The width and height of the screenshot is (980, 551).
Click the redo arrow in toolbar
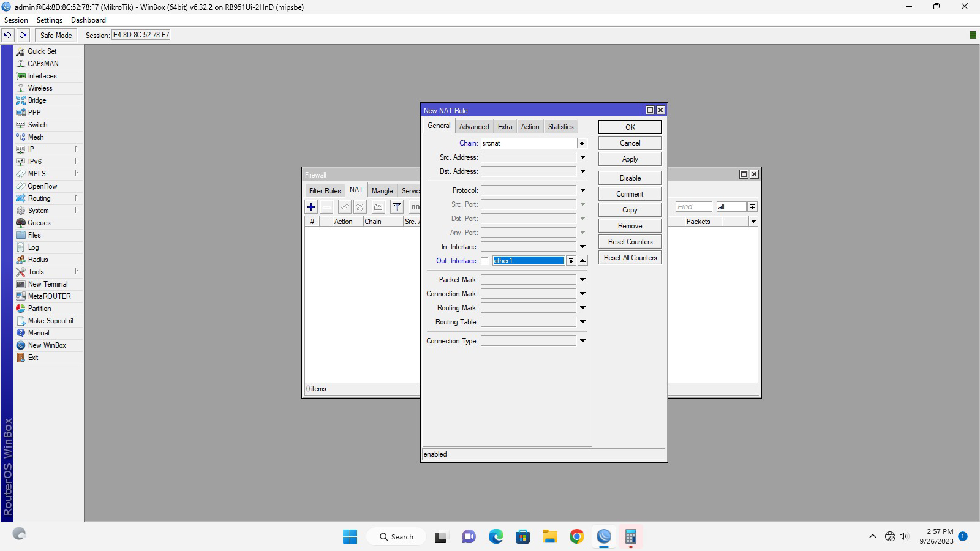click(x=23, y=36)
